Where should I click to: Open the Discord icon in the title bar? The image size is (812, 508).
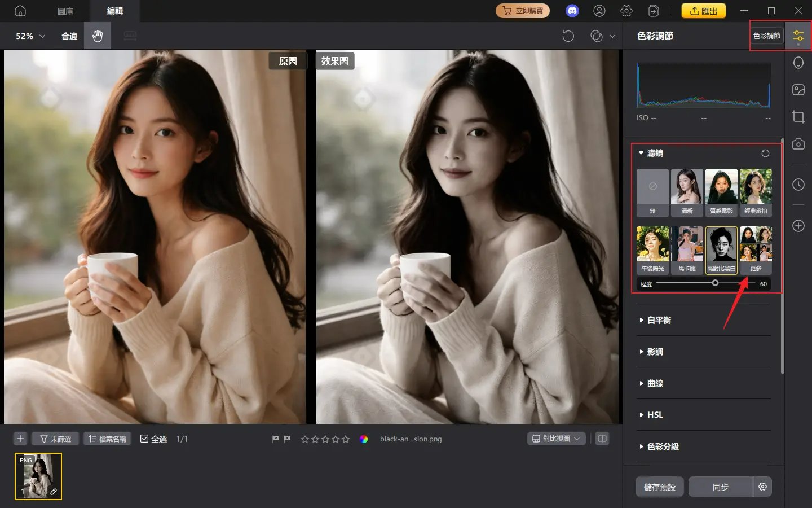tap(572, 10)
